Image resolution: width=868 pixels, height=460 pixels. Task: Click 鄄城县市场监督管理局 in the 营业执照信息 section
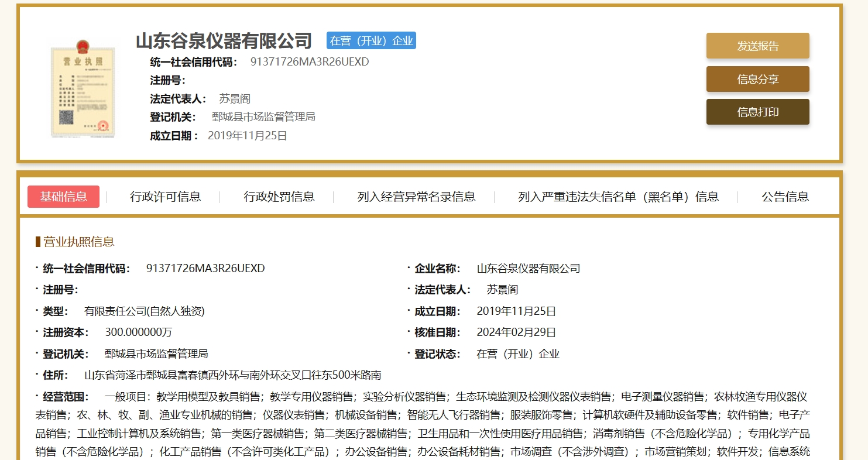point(156,354)
